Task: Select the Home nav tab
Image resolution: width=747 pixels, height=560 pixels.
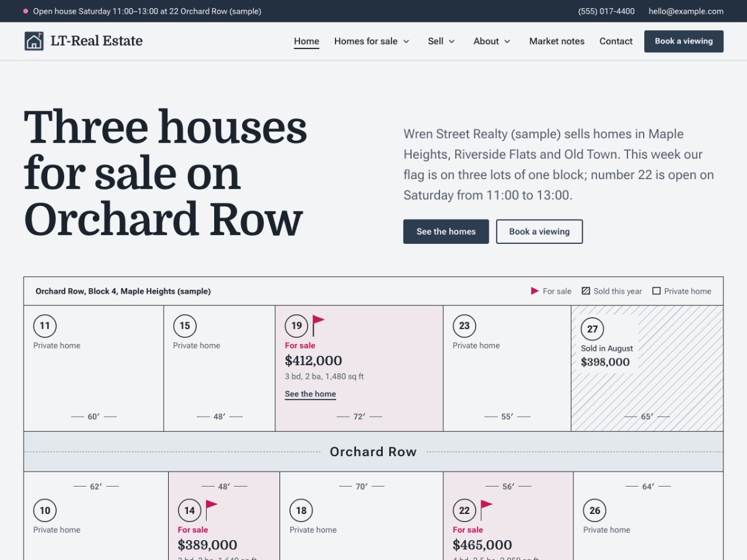Action: point(306,41)
